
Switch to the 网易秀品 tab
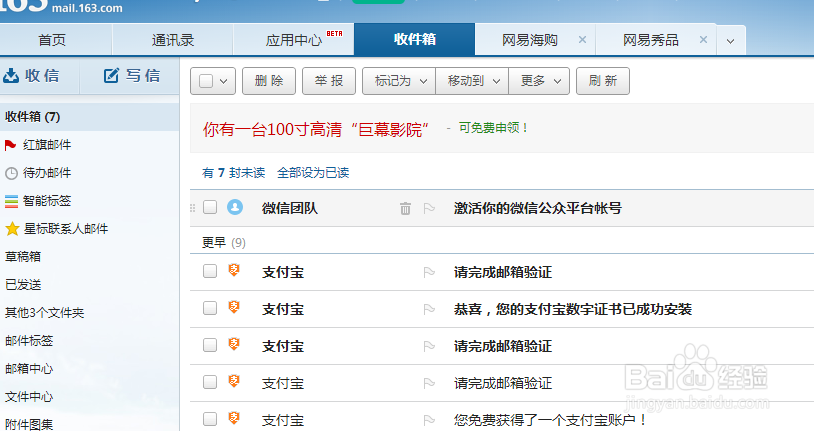point(650,40)
